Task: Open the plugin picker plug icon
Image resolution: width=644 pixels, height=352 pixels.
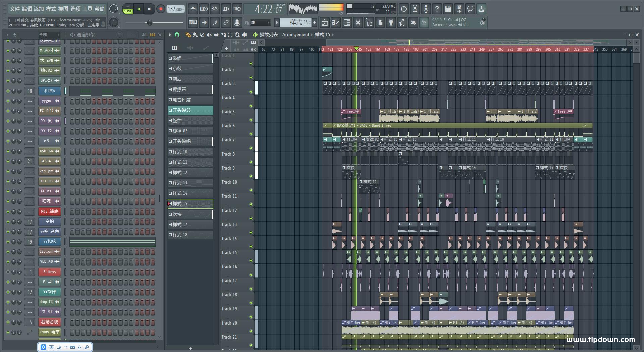Action: click(x=391, y=23)
